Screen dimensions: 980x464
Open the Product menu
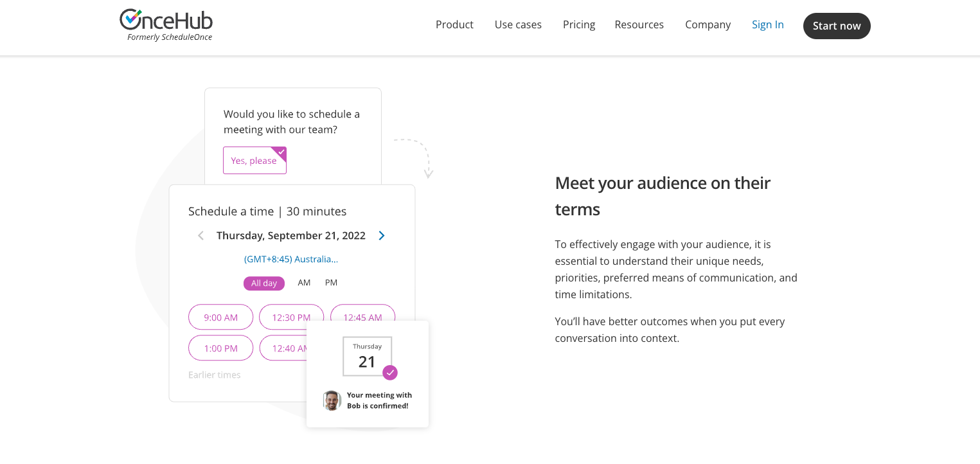coord(454,25)
